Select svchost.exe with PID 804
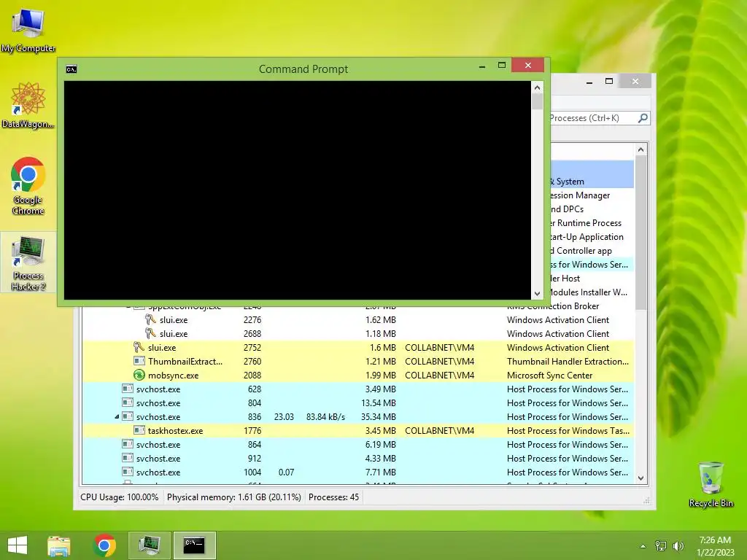 [357, 402]
